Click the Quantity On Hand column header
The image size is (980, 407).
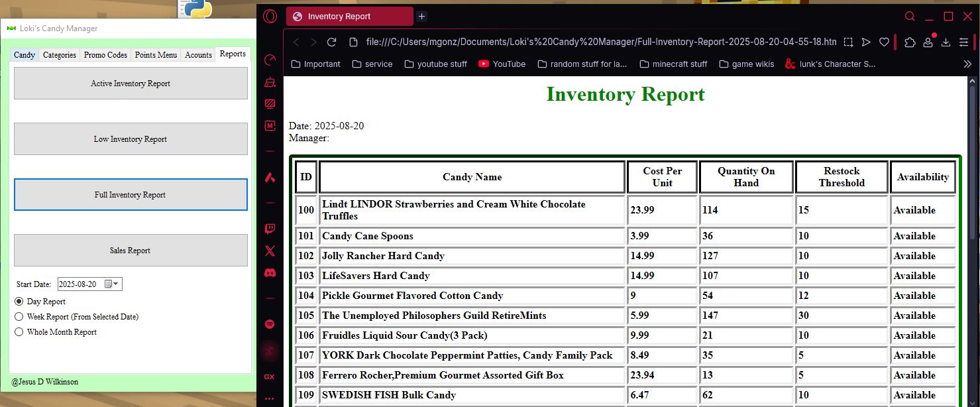[x=746, y=177]
